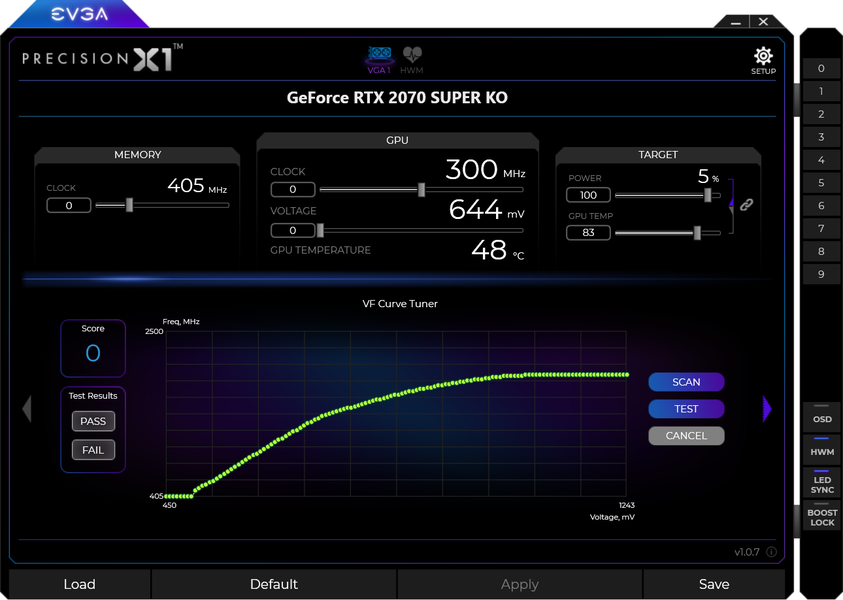Click the PASS test result button
This screenshot has width=843, height=600.
pos(93,421)
